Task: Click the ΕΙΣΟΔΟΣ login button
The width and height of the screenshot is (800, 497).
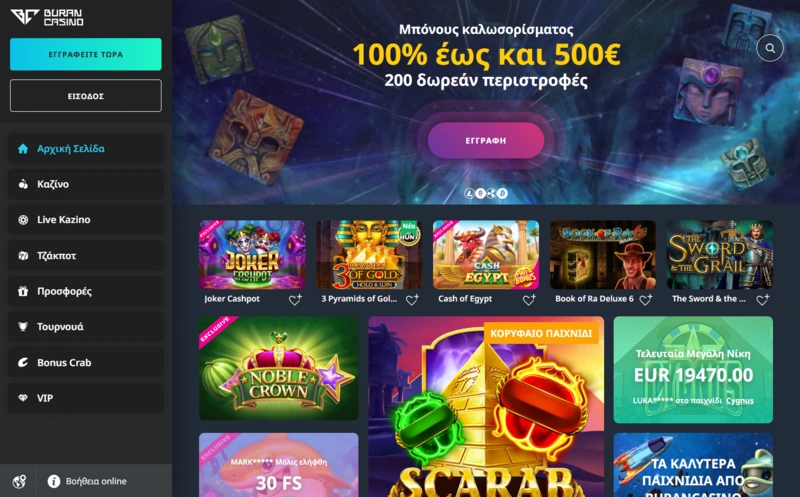Action: (86, 95)
